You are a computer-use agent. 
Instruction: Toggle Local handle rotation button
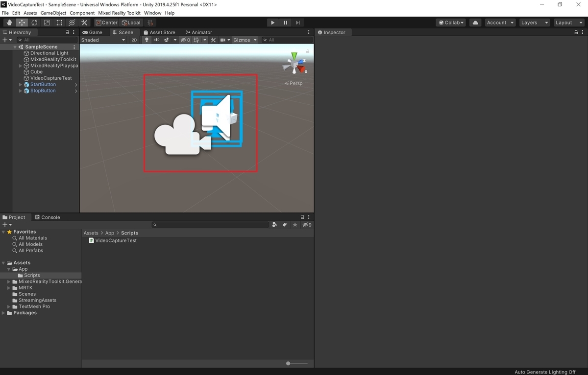[131, 23]
